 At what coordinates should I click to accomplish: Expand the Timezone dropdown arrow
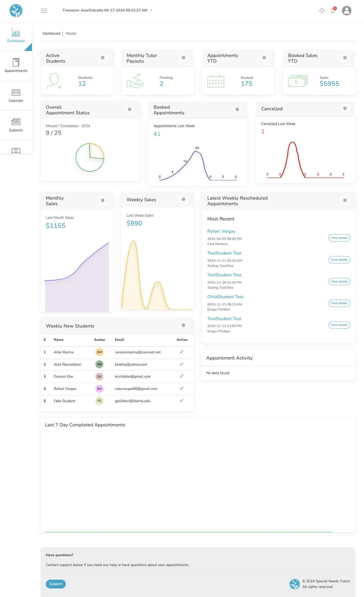[x=151, y=11]
